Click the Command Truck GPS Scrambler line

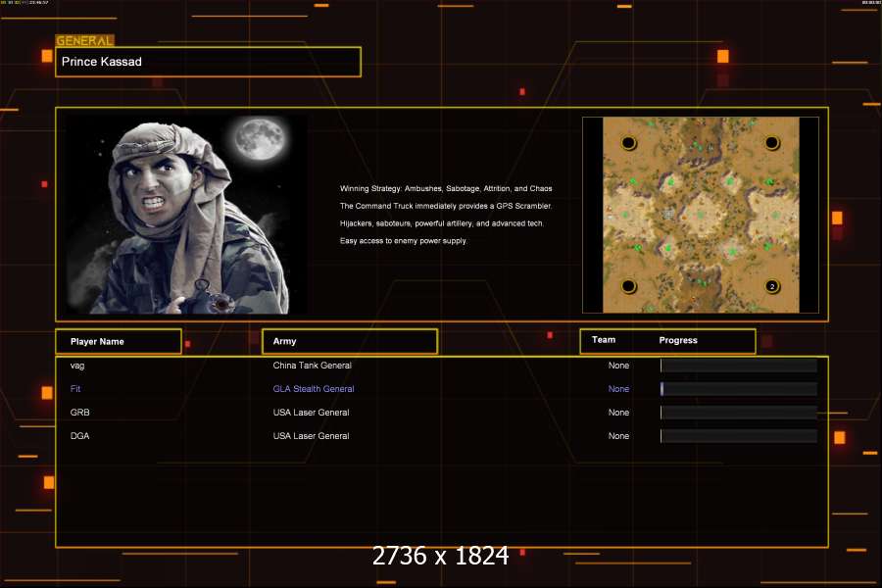(x=446, y=206)
